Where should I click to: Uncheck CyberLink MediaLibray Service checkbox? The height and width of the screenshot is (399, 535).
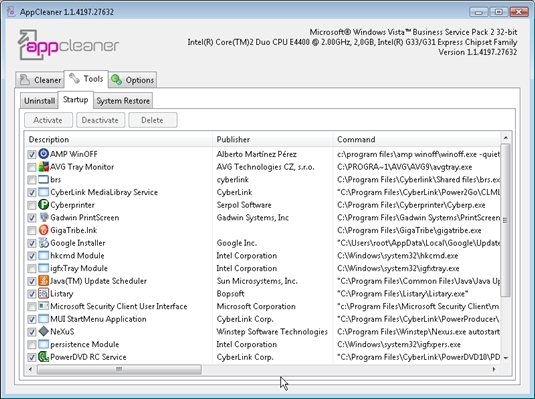(x=32, y=193)
